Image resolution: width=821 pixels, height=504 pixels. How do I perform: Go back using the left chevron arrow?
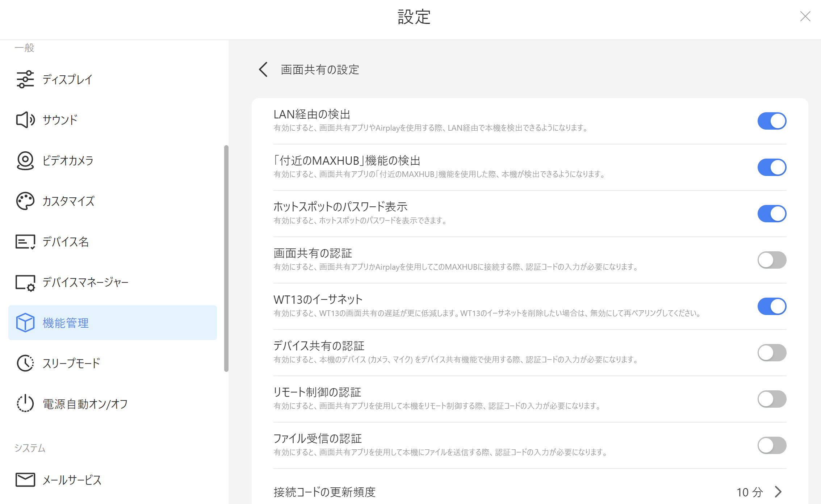(x=263, y=69)
